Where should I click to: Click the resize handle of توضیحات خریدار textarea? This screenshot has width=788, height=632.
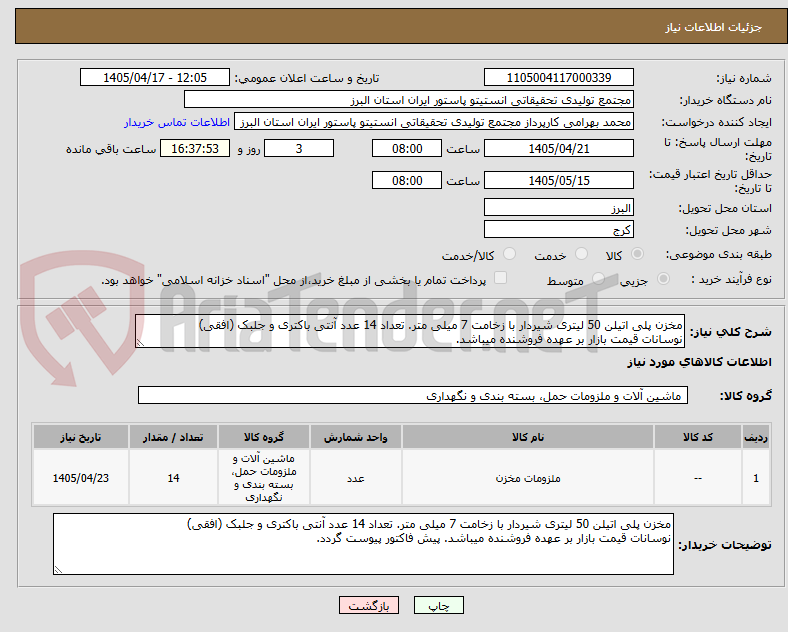(58, 570)
